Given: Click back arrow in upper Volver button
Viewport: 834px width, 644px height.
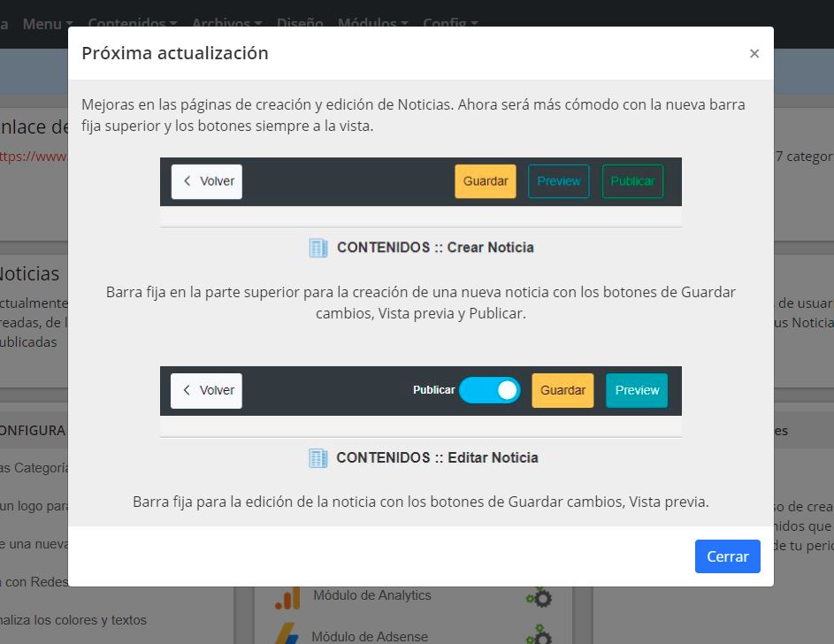Looking at the screenshot, I should tap(187, 181).
